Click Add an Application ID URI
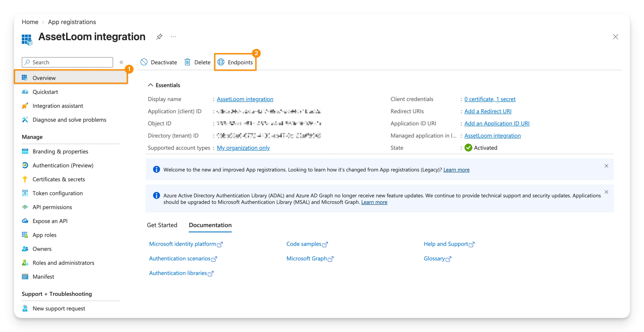 pos(497,123)
